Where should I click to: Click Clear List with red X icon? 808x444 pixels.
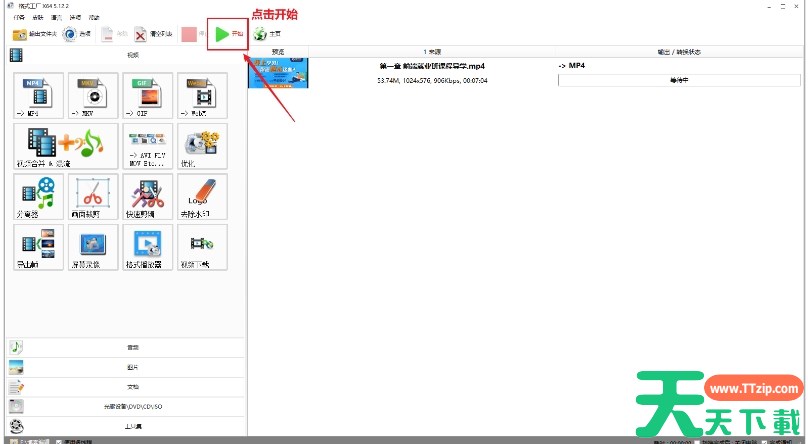pyautogui.click(x=153, y=34)
